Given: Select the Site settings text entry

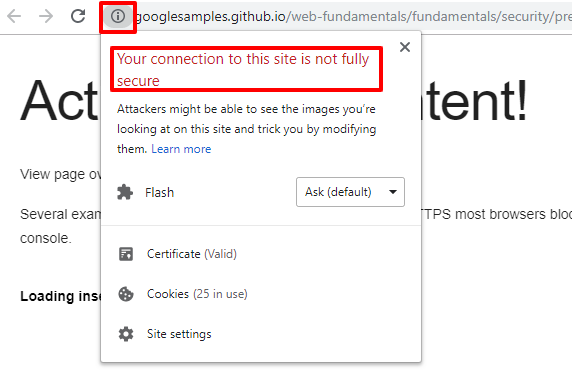Looking at the screenshot, I should pos(179,334).
